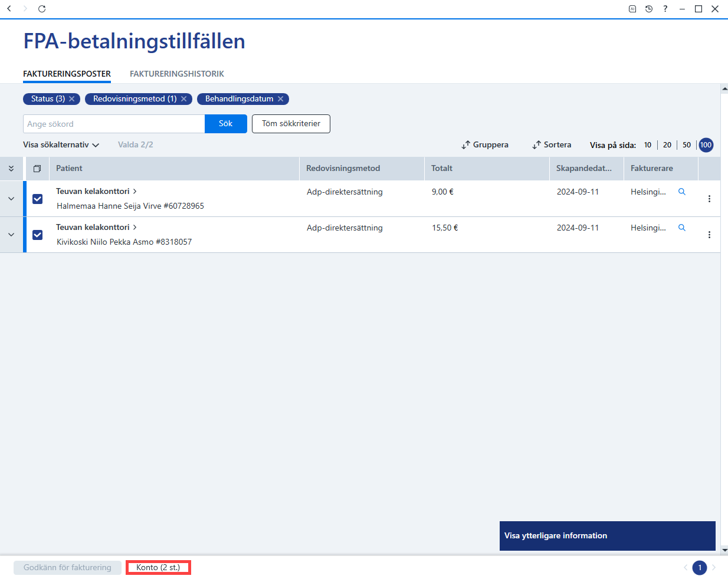Open three-dot menu for Kivikoski row
The width and height of the screenshot is (728, 579).
pos(709,235)
